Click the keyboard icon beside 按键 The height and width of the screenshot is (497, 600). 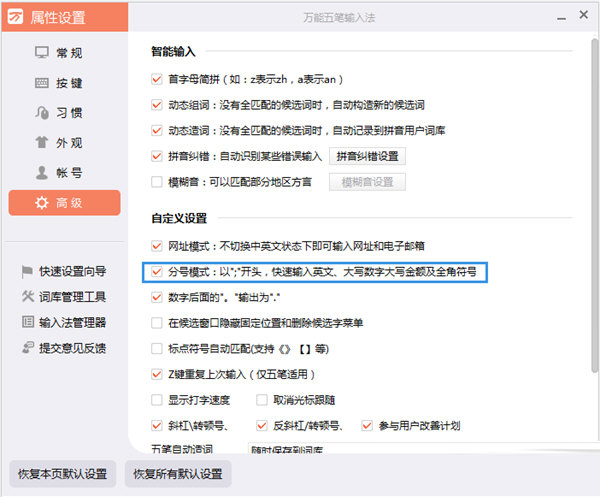tap(42, 83)
